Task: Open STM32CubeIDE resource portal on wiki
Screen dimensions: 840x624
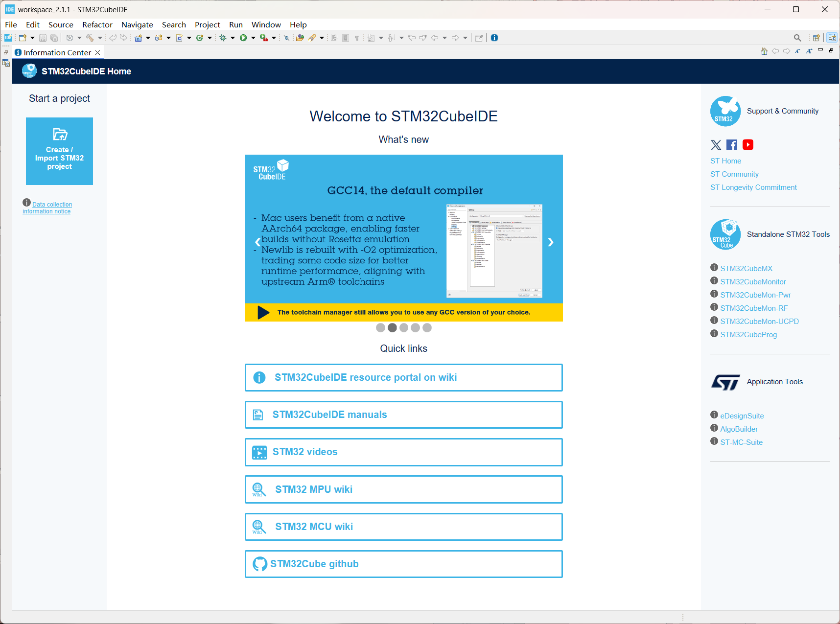Action: click(404, 377)
